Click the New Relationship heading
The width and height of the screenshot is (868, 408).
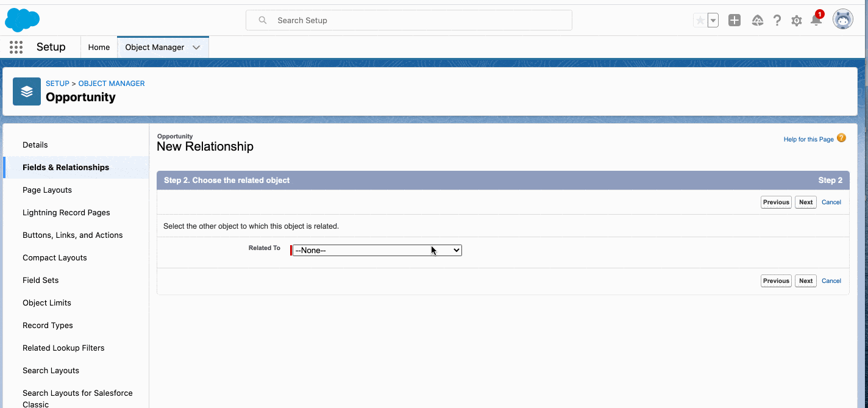205,146
